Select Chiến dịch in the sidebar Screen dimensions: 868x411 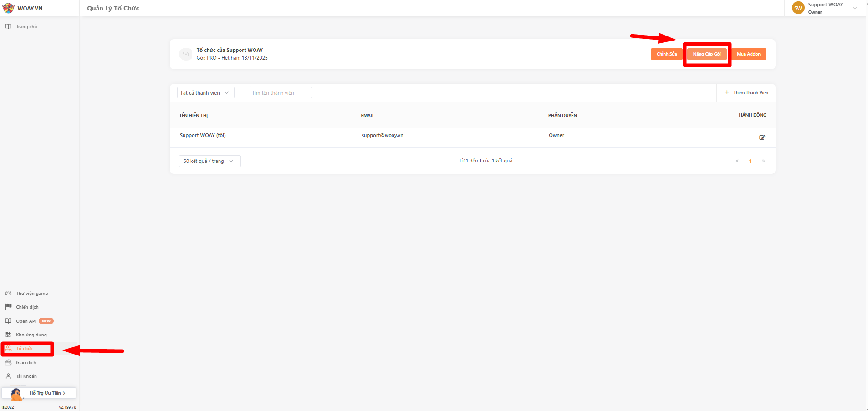point(27,307)
